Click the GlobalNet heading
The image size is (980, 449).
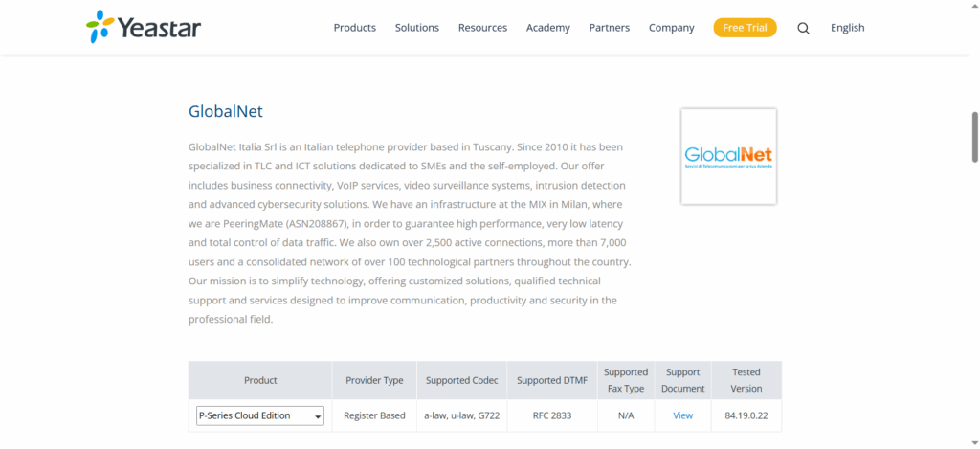(226, 111)
